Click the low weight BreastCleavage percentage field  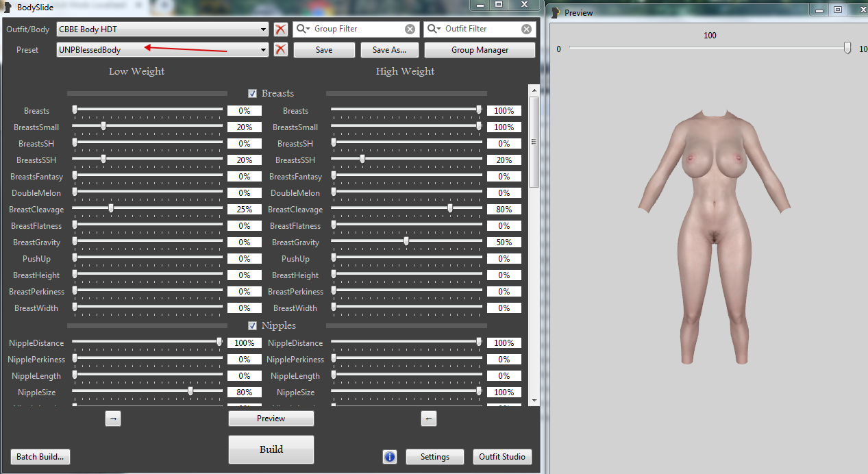pyautogui.click(x=245, y=210)
